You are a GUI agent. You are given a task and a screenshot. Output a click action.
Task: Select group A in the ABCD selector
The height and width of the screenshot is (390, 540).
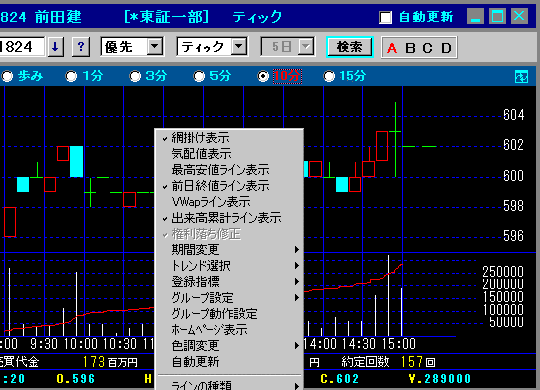click(392, 48)
